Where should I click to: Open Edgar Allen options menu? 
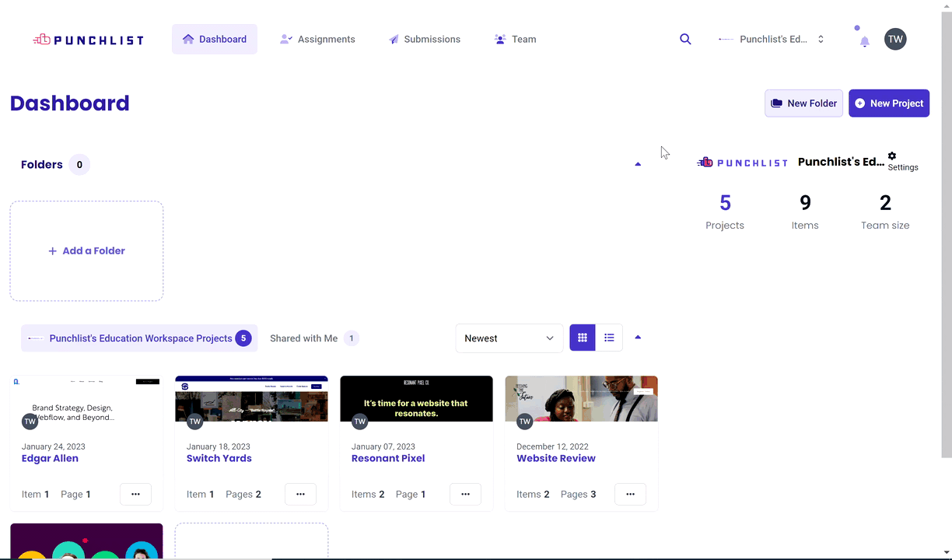[x=135, y=494]
